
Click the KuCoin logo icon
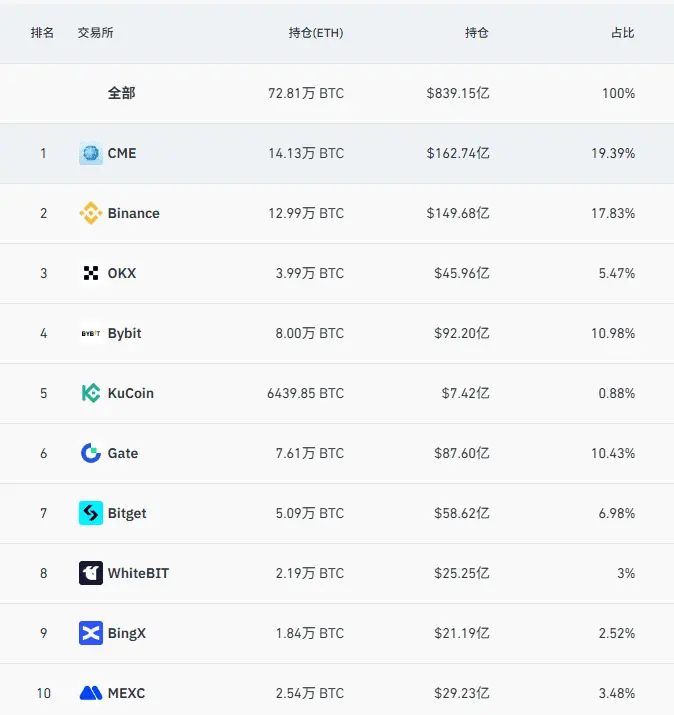click(x=91, y=393)
